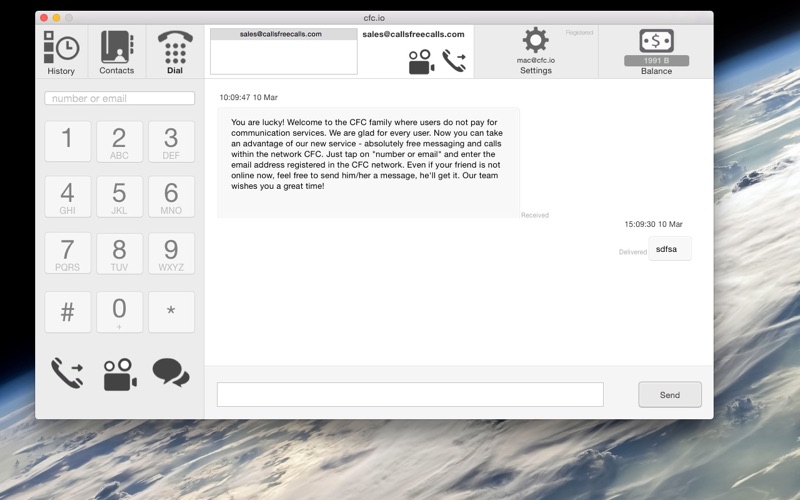Start video call from conversation header
This screenshot has width=800, height=500.
pos(421,62)
